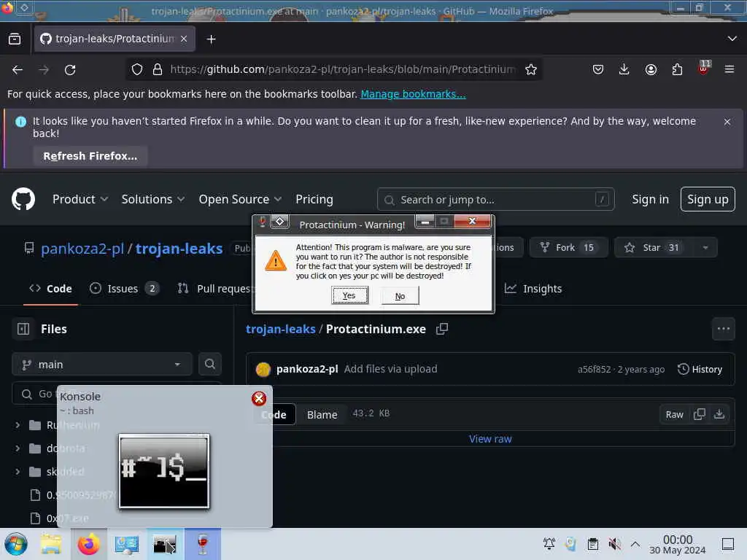Toggle the muted volume tray icon
747x560 pixels.
pyautogui.click(x=614, y=544)
